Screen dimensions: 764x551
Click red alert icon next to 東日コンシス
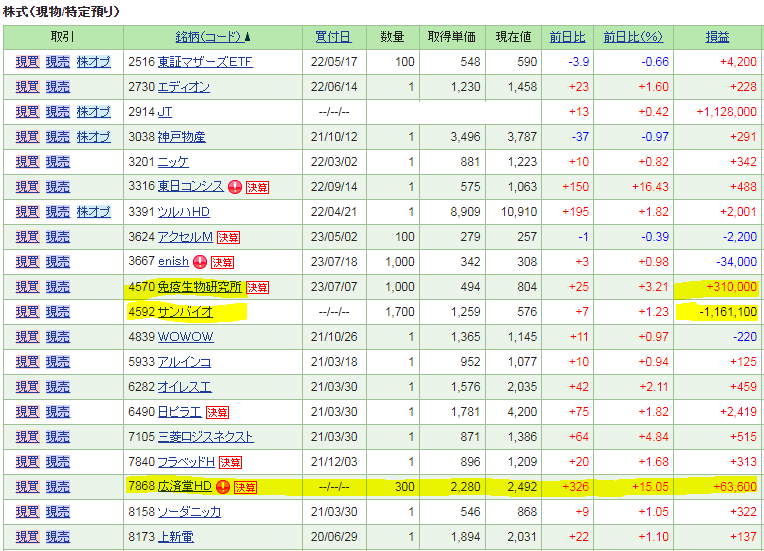[x=235, y=187]
